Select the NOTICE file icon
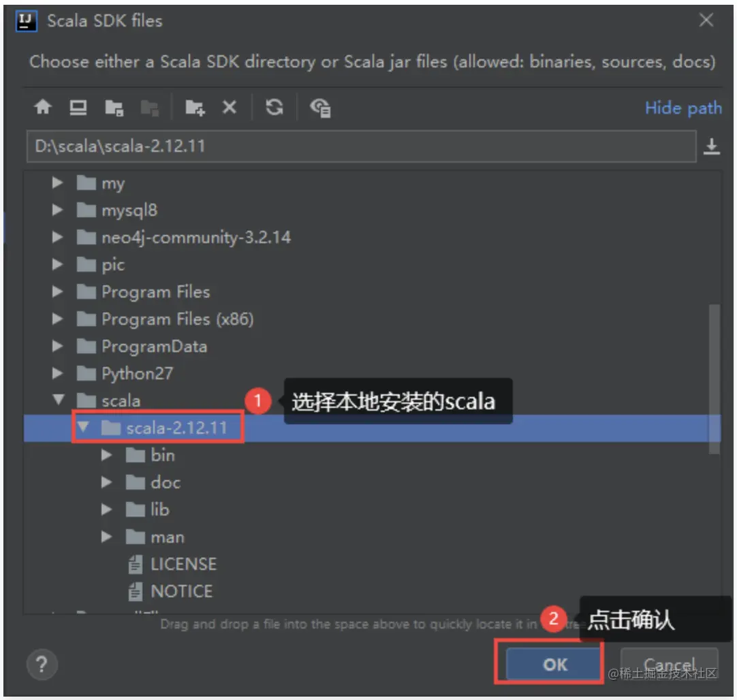Image resolution: width=737 pixels, height=700 pixels. (135, 592)
